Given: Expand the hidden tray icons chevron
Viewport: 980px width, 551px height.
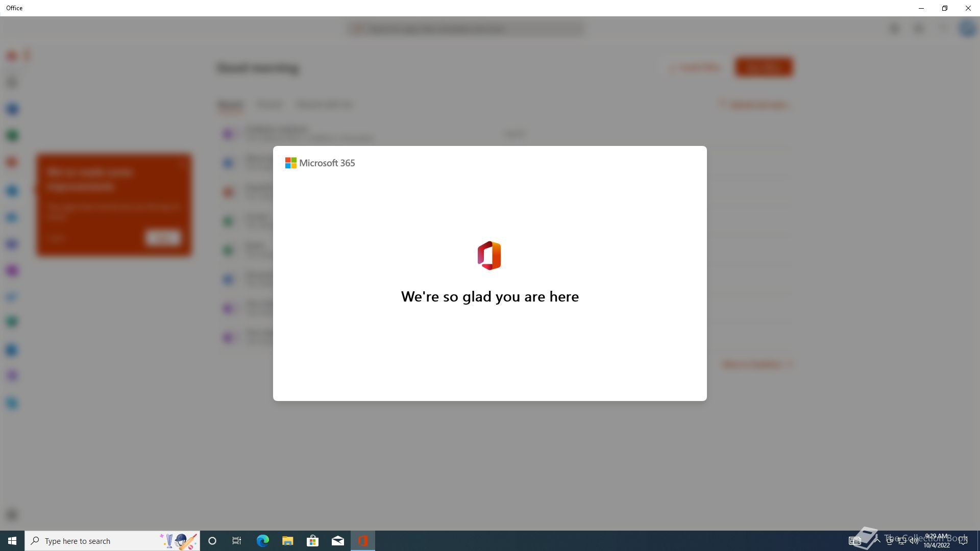Looking at the screenshot, I should (x=877, y=541).
